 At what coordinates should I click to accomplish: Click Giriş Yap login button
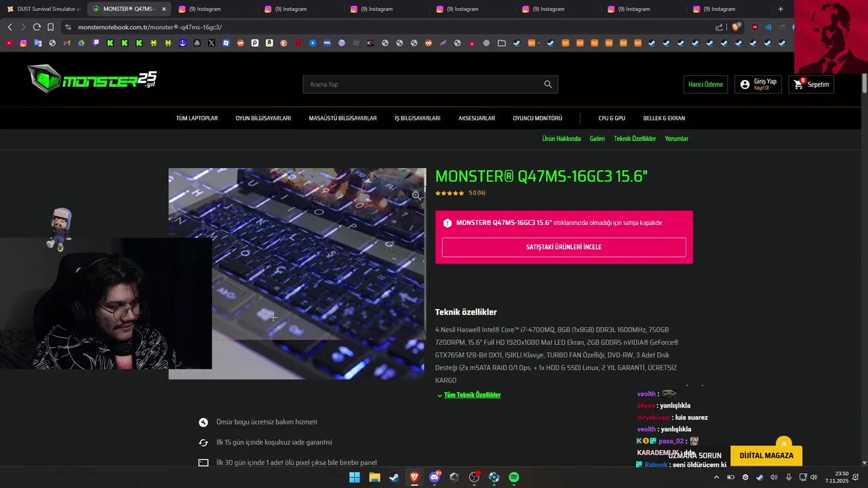(757, 84)
